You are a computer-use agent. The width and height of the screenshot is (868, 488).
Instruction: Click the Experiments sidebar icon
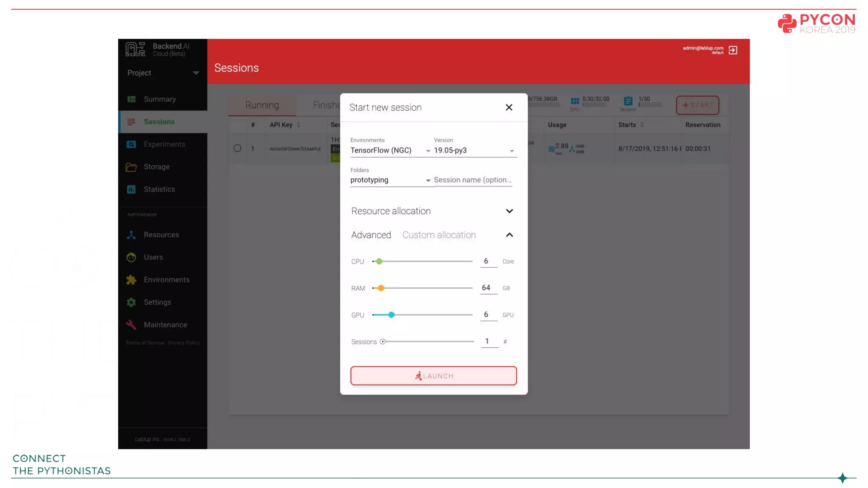coord(131,144)
